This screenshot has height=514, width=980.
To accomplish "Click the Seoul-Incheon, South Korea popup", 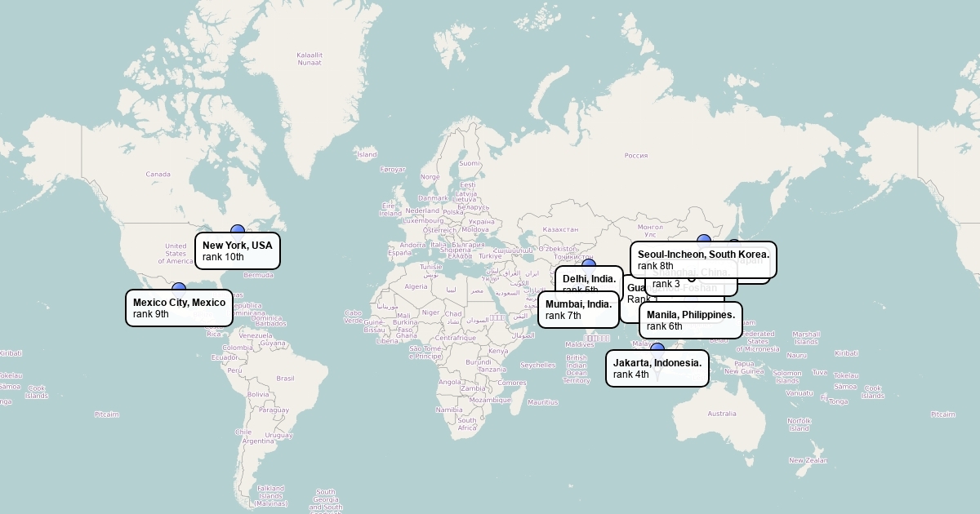I will click(703, 259).
